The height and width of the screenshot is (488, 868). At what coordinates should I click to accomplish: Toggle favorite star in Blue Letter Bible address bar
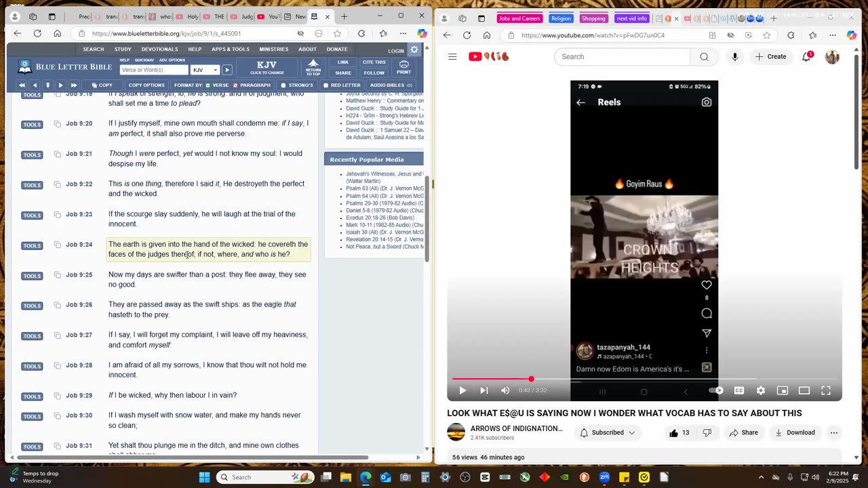click(x=337, y=33)
